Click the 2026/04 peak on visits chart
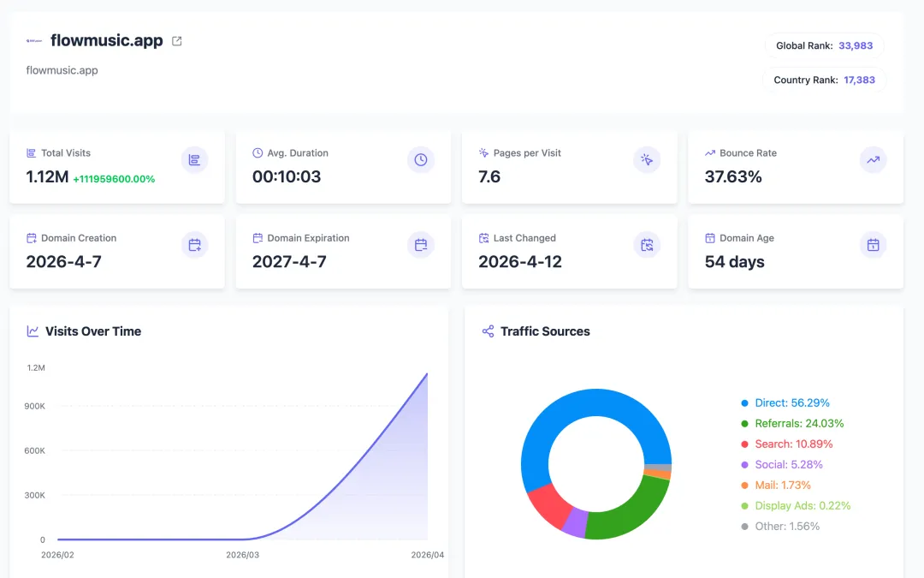The height and width of the screenshot is (578, 924). tap(427, 373)
